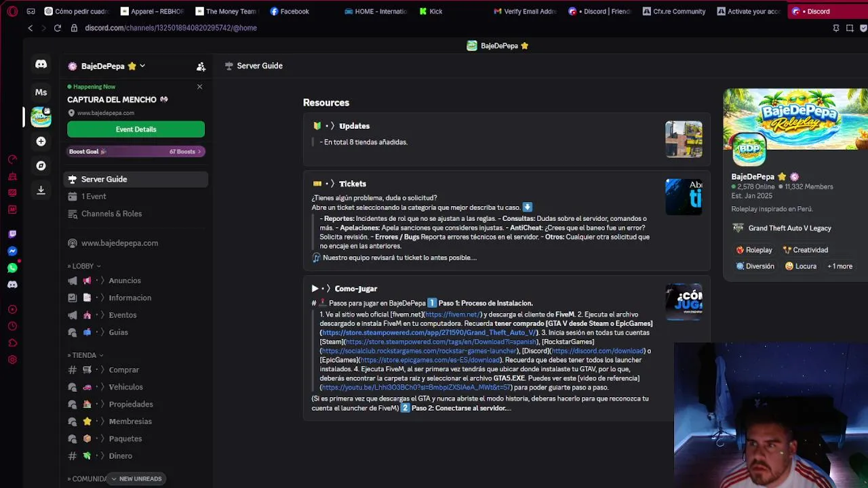Viewport: 868px width, 488px height.
Task: Collapse the LOBBY channel category
Action: [84, 266]
